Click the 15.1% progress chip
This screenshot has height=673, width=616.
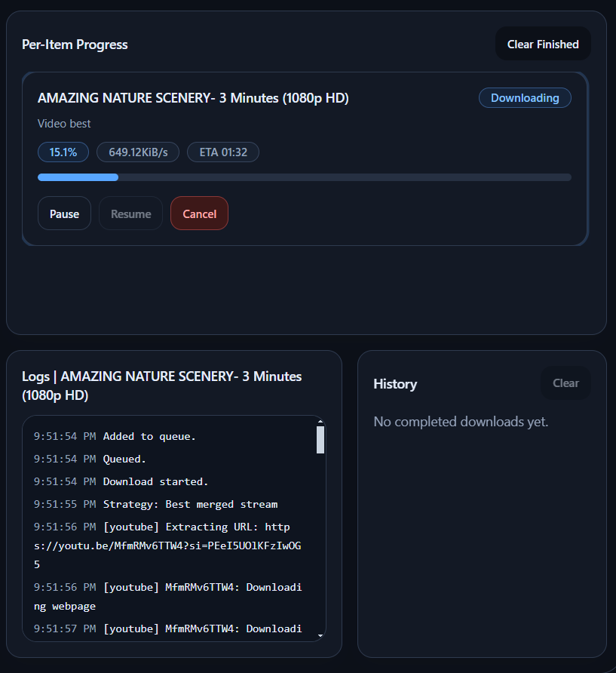click(x=63, y=152)
